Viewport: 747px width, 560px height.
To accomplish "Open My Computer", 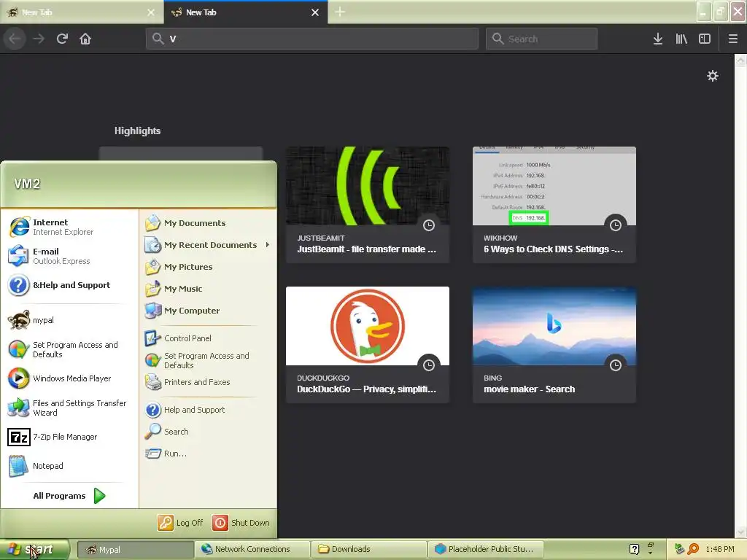I will [x=208, y=311].
